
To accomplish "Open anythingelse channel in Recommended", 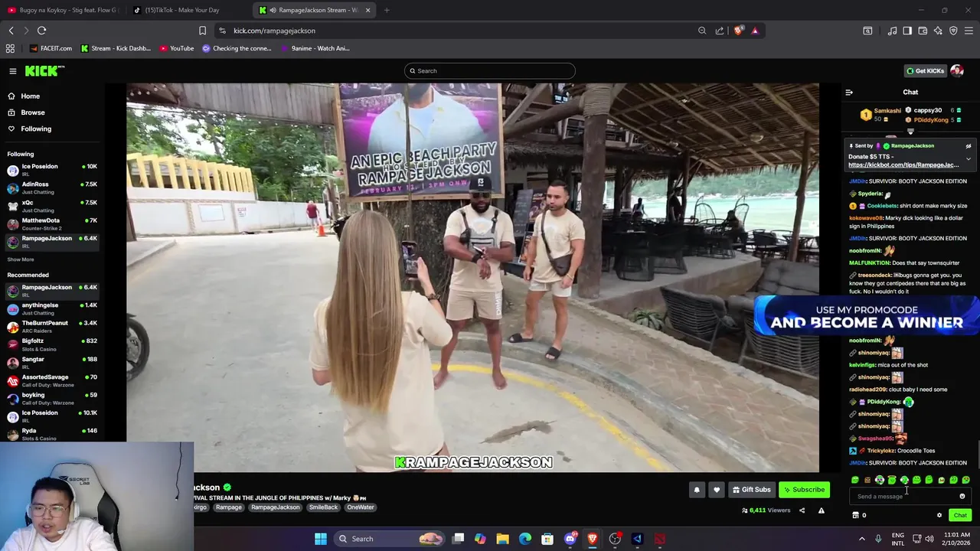I will tap(52, 308).
